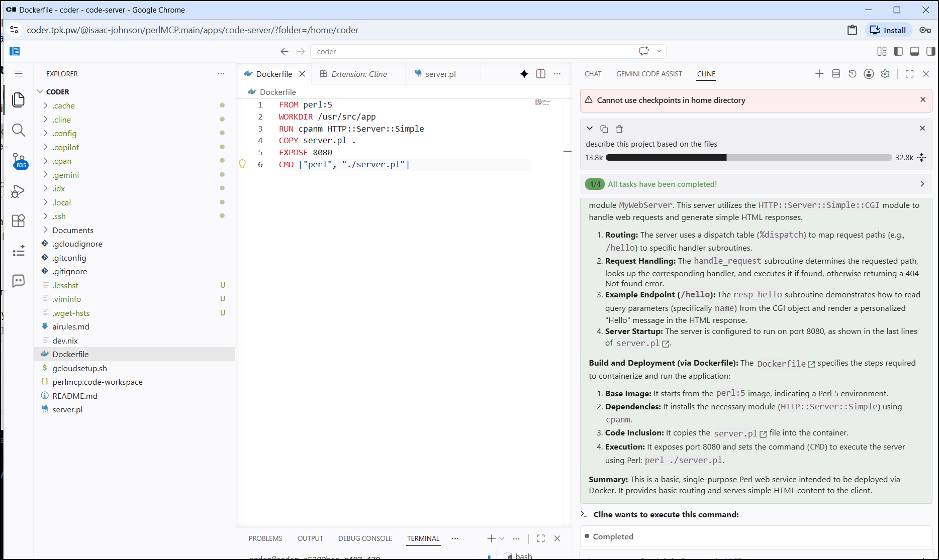
Task: Split the editor to the right
Action: 541,74
